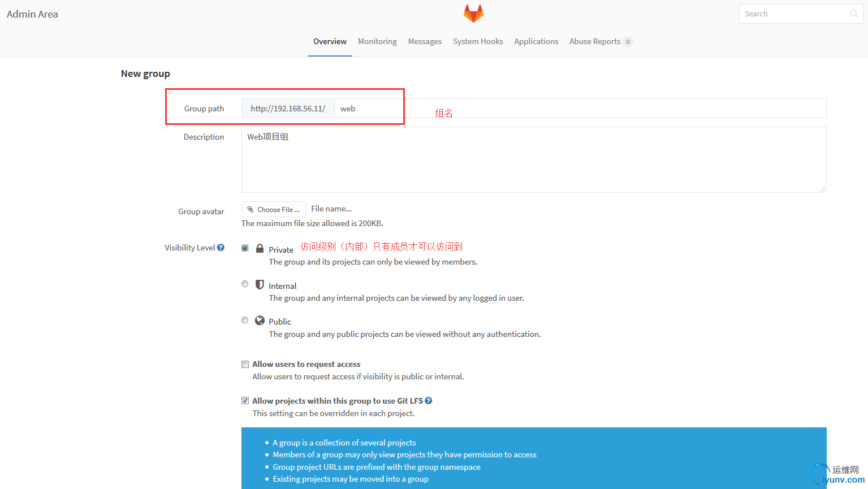Uncheck Allow projects to use Git LFS
This screenshot has width=868, height=489.
(x=245, y=401)
